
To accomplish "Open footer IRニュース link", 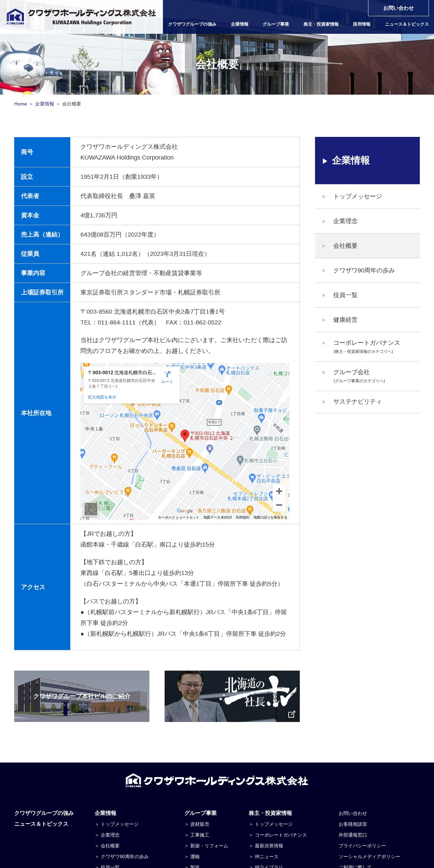I will 267,857.
